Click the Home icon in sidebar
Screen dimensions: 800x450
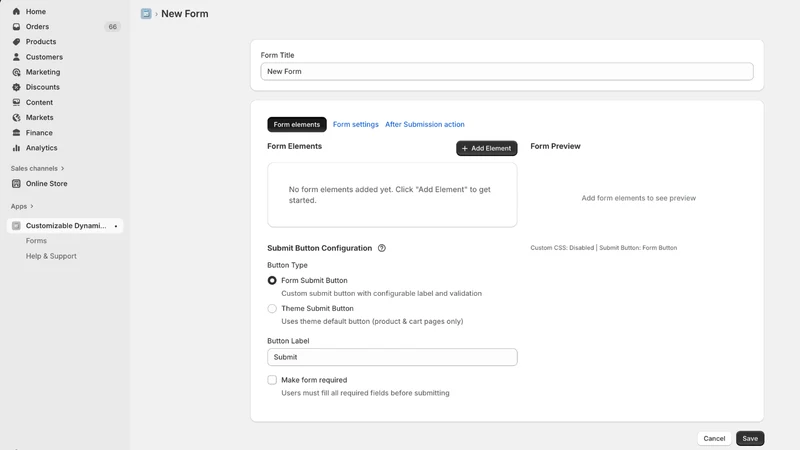pos(16,11)
